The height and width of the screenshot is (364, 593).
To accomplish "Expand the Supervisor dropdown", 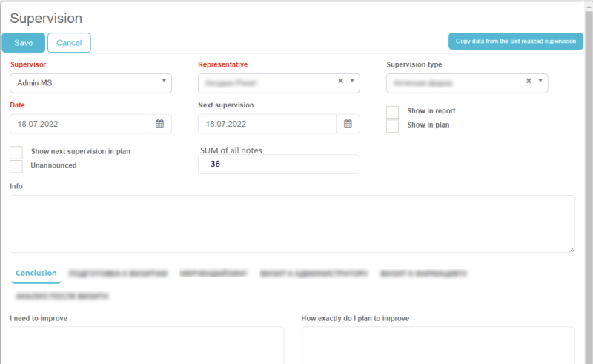I will (x=163, y=83).
